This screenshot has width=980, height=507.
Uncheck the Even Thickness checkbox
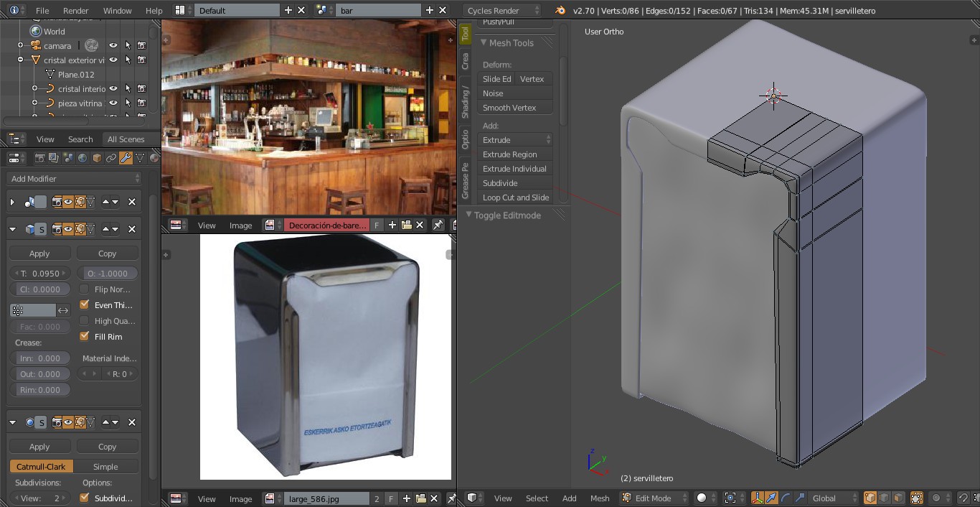point(84,304)
